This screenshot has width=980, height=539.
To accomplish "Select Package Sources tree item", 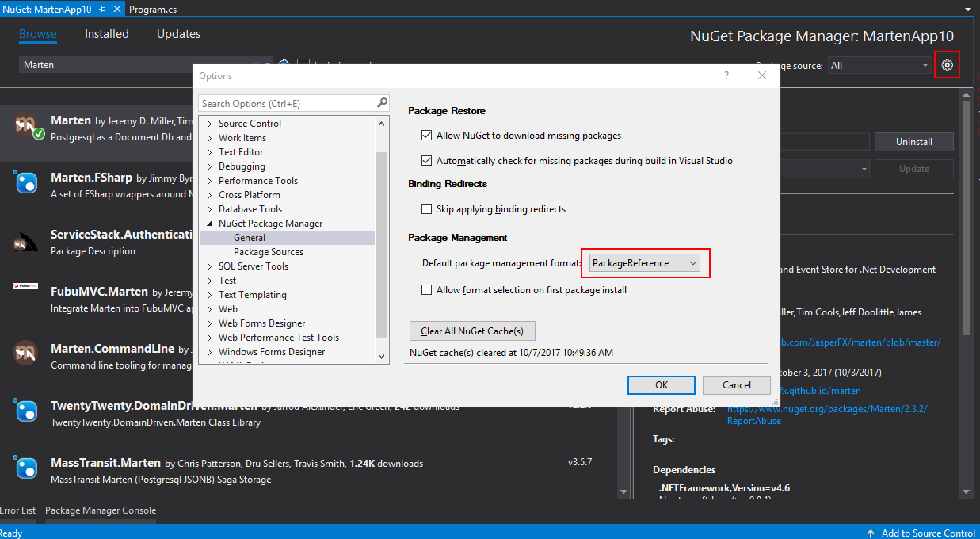I will pos(269,252).
